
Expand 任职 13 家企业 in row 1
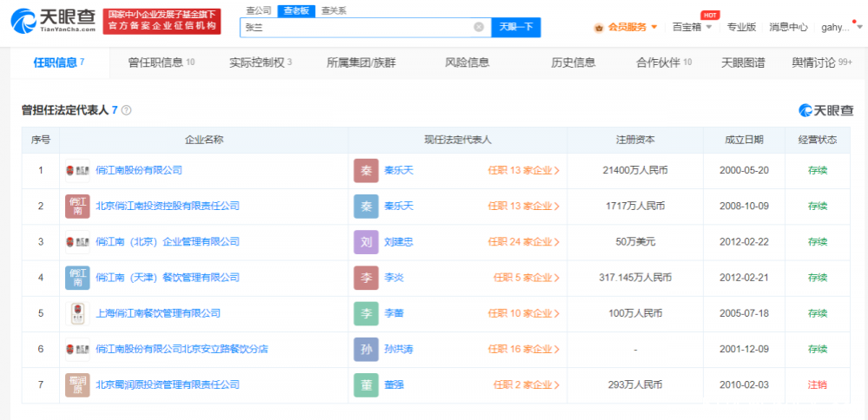(523, 170)
